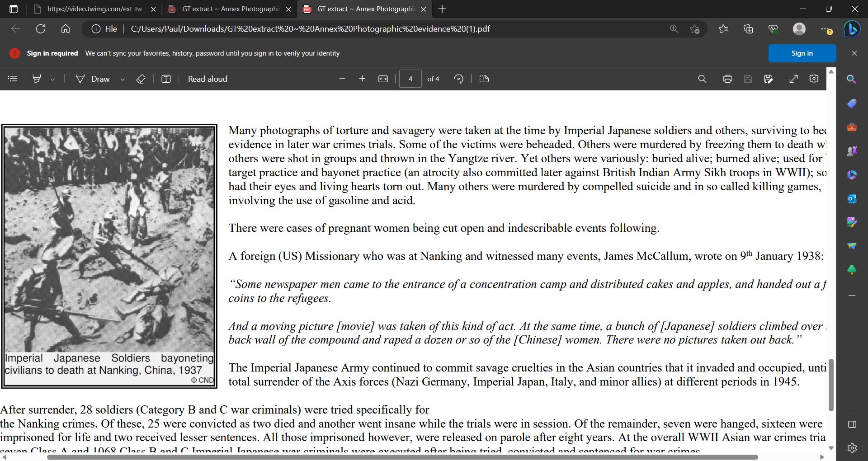This screenshot has height=461, width=868.
Task: Open sidebar Games chess icon
Action: [x=852, y=151]
